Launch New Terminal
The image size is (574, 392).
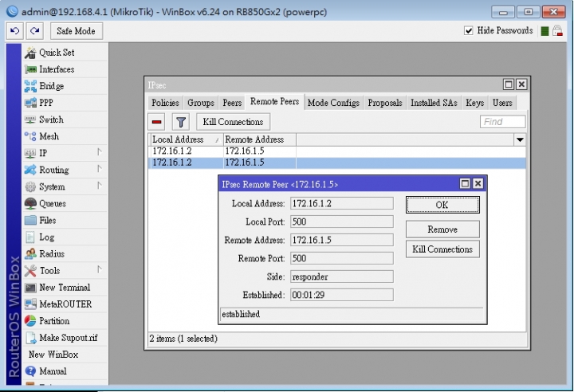coord(65,288)
